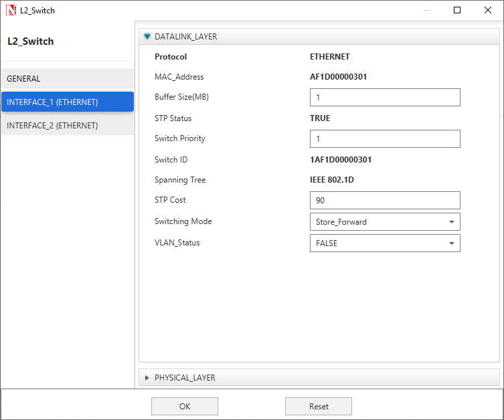The height and width of the screenshot is (420, 504).
Task: Maximize the L2_Switch window
Action: (457, 11)
